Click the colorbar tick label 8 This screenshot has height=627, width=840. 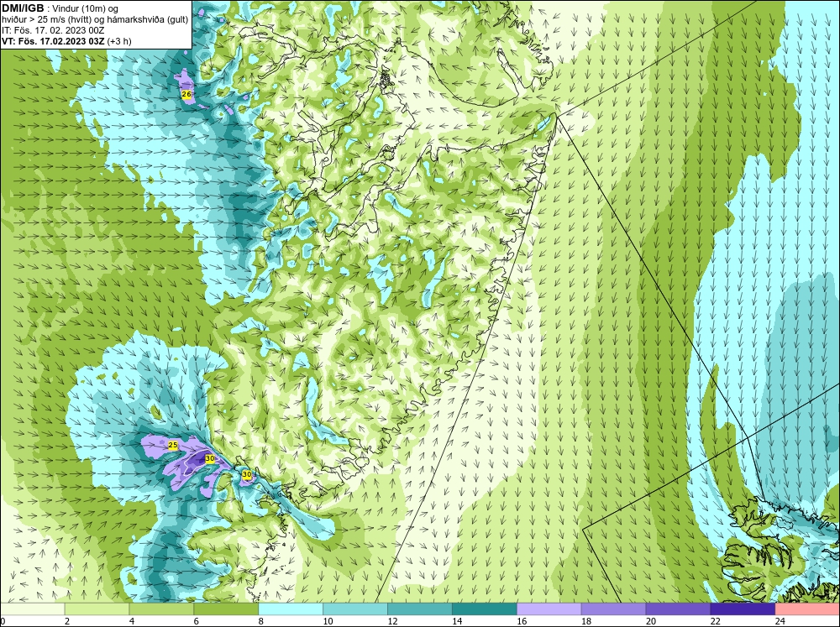pyautogui.click(x=261, y=621)
